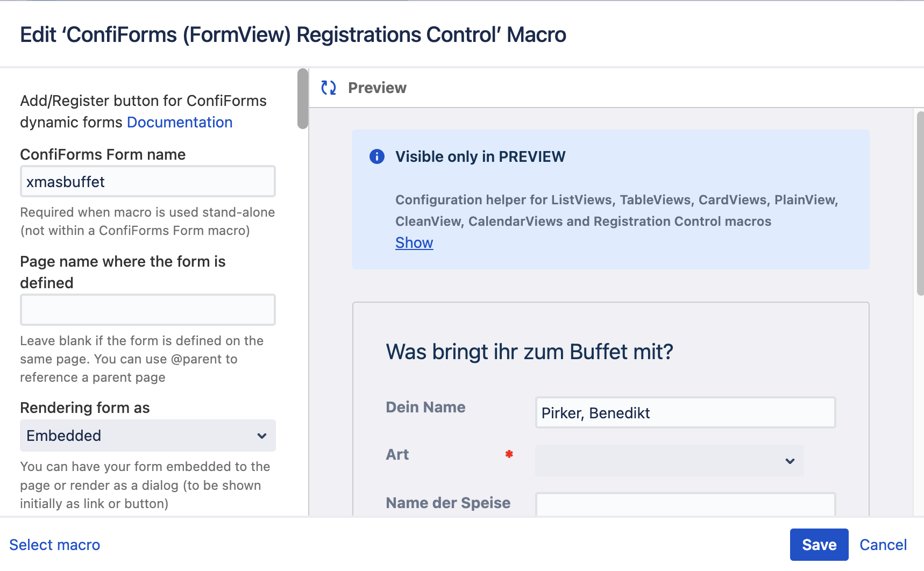Click the empty input next to Name der Speise
This screenshot has width=924, height=571.
685,504
